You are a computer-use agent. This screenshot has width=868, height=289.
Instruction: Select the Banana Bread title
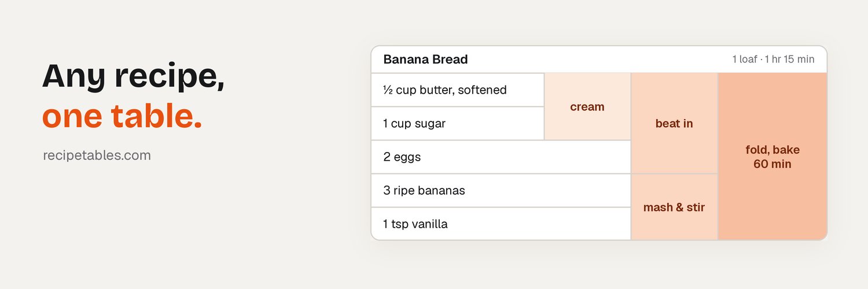[x=425, y=60]
